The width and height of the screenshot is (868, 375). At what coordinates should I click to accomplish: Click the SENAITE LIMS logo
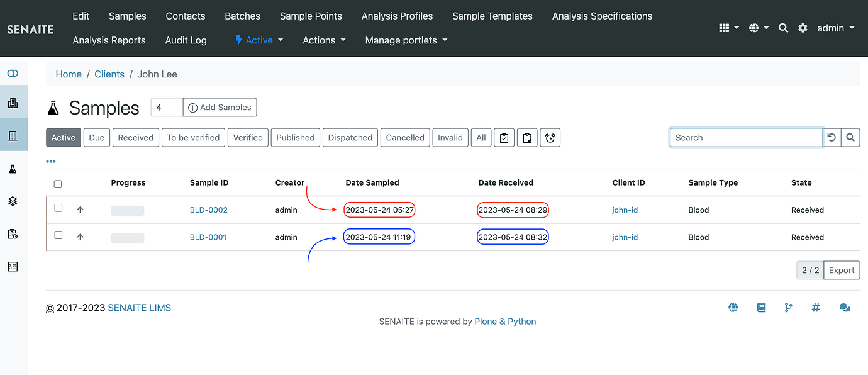coord(30,28)
